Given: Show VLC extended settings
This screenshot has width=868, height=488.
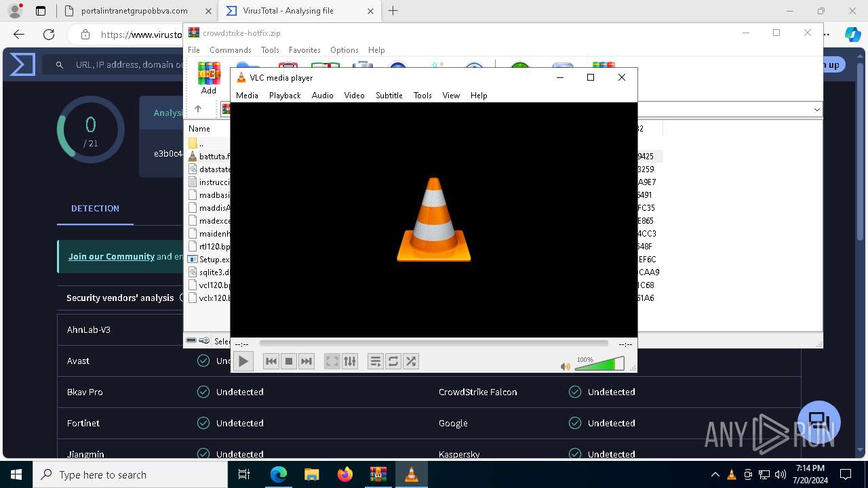Looking at the screenshot, I should click(x=350, y=361).
